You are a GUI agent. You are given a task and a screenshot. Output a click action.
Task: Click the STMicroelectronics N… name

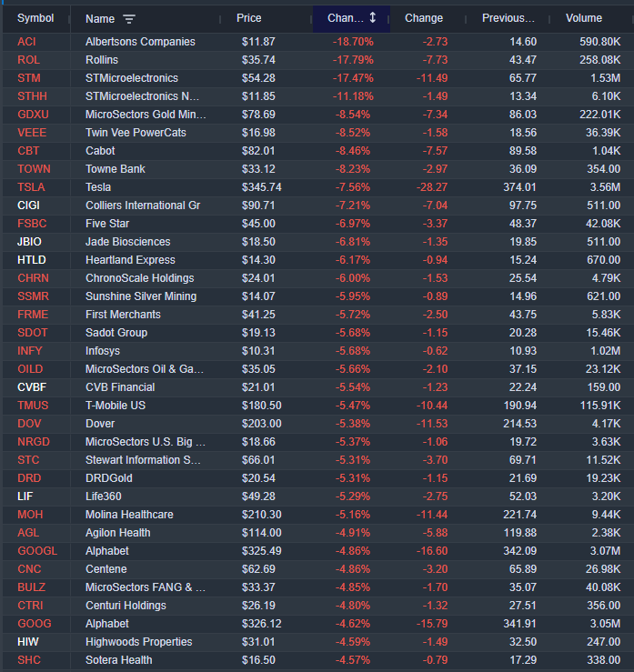142,96
